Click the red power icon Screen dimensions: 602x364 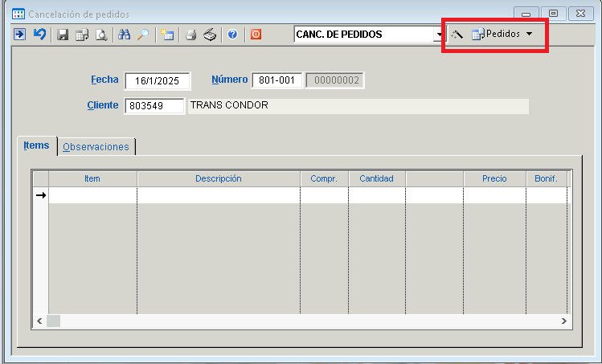tap(256, 35)
